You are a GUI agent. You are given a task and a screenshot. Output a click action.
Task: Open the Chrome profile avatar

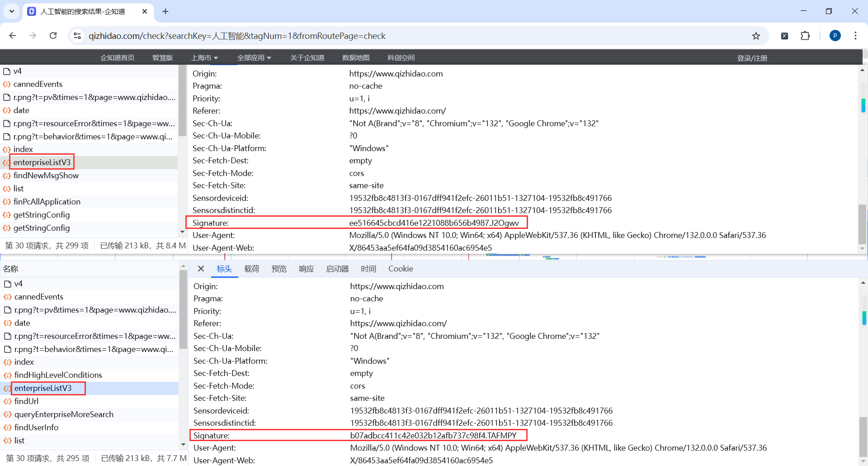tap(835, 36)
